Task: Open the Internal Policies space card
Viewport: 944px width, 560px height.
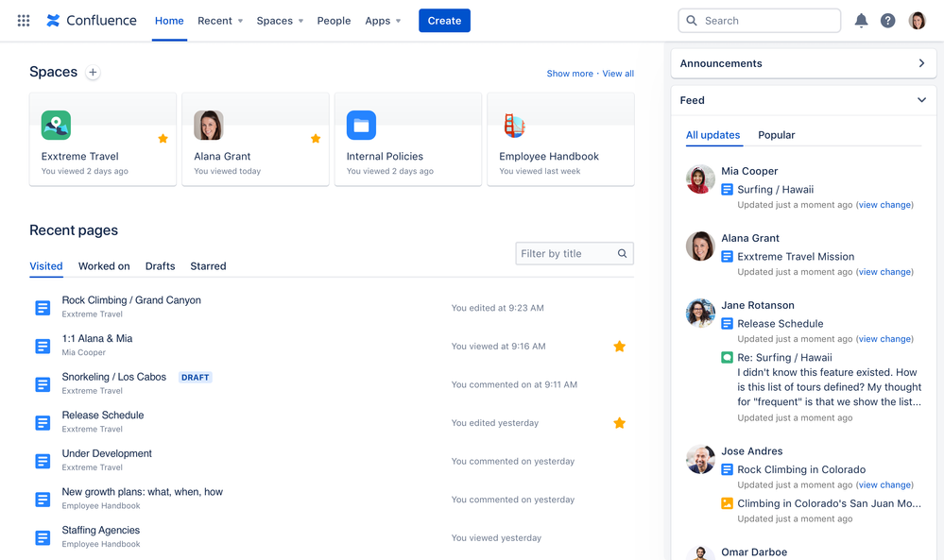Action: coord(408,139)
